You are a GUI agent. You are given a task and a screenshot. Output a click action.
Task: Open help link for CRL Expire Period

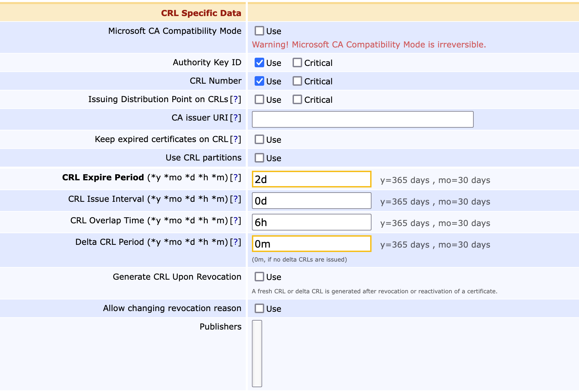[x=235, y=178]
